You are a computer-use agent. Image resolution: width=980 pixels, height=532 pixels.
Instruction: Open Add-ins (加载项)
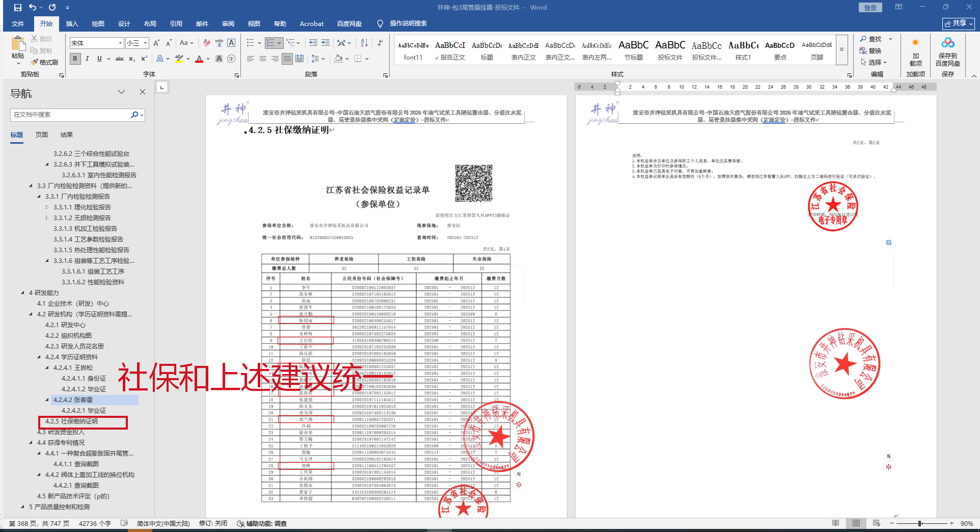915,52
